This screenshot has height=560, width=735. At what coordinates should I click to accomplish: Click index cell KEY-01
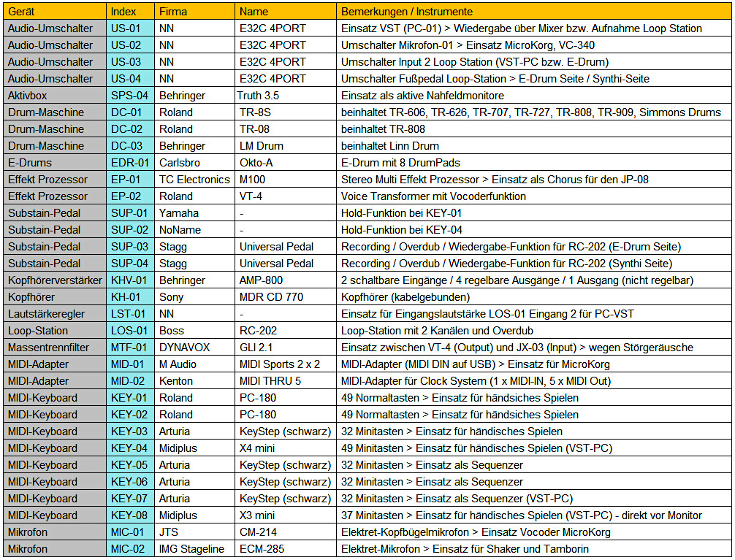tap(130, 398)
